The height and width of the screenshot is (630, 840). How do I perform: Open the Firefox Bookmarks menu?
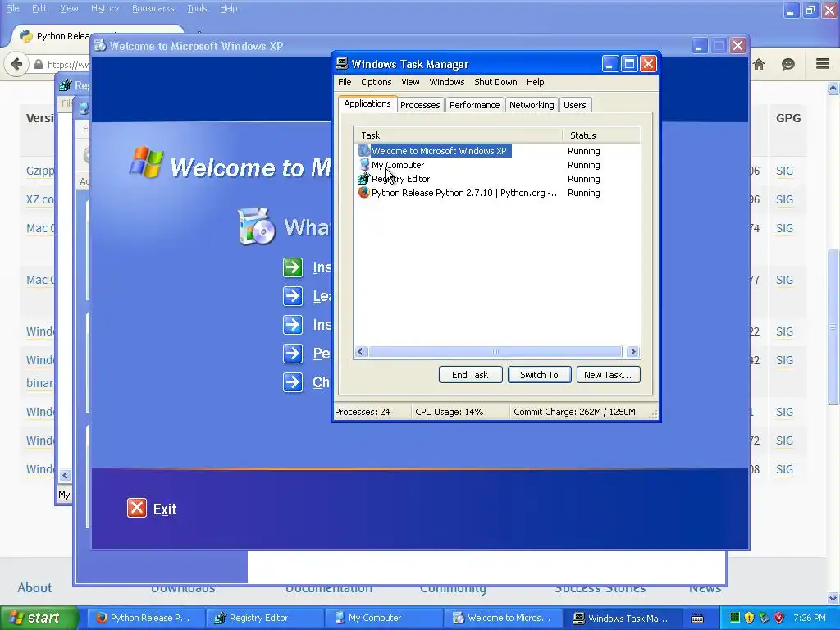click(x=153, y=8)
